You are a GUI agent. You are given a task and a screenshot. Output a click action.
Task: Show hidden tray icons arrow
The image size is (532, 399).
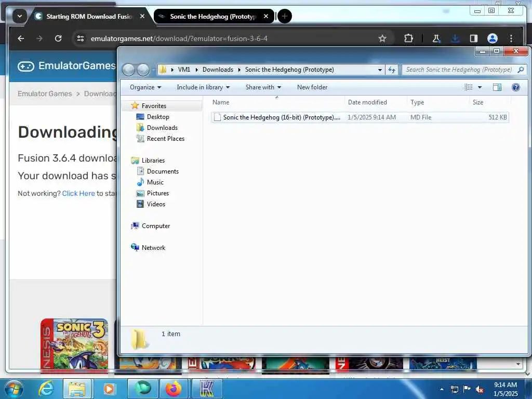coord(442,389)
